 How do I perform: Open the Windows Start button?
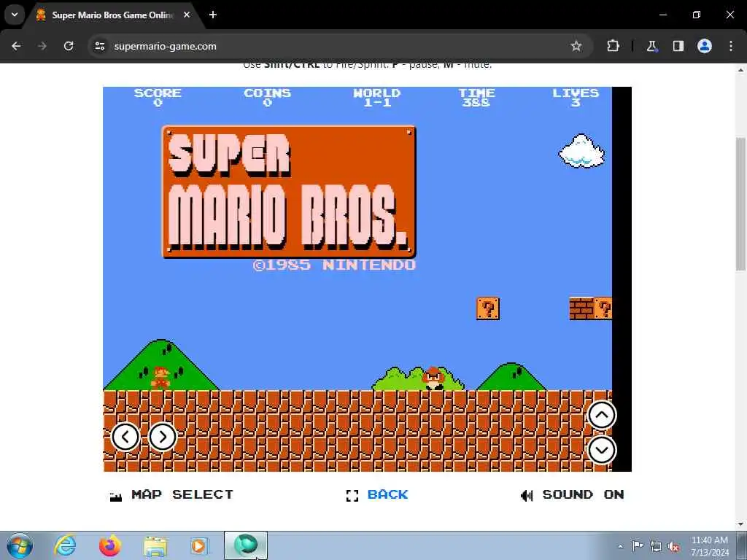click(x=20, y=545)
